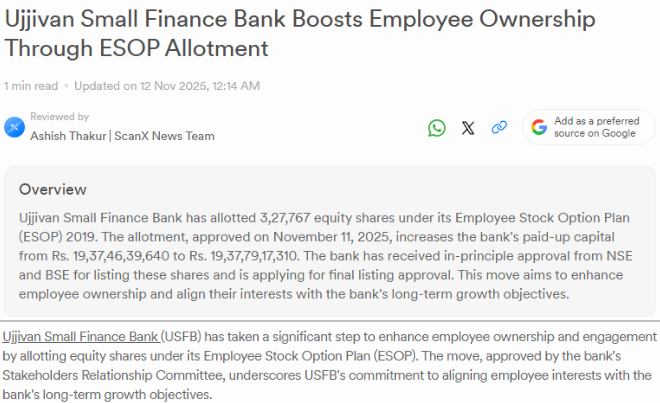This screenshot has height=403, width=660.
Task: Click the "Updated on 12 Nov 2025" timestamp
Action: 166,86
